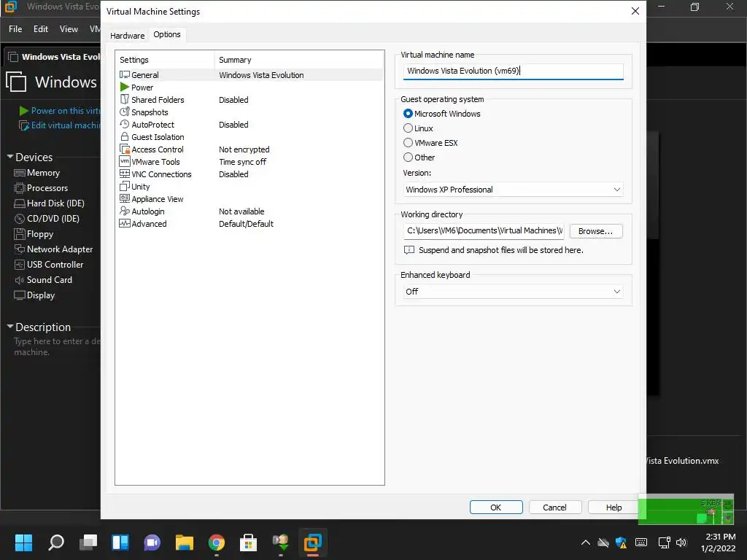Click the Unity settings icon
This screenshot has width=747, height=560.
click(x=124, y=186)
